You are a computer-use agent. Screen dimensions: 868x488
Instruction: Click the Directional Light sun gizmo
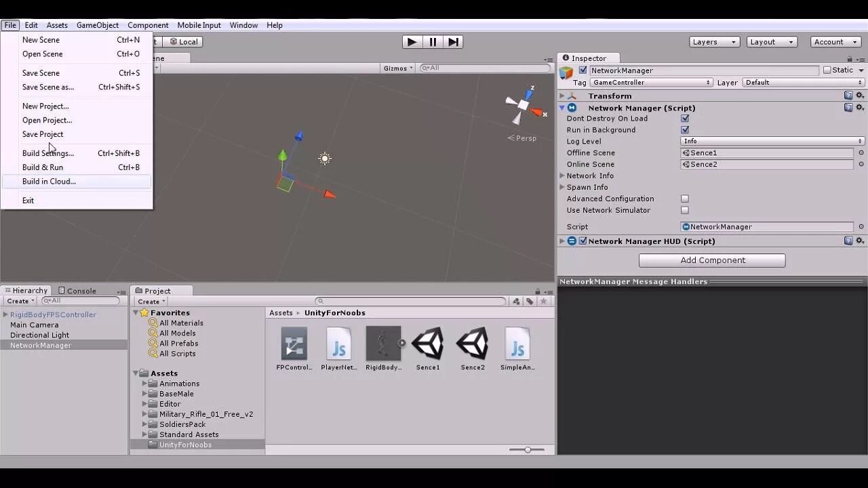tap(325, 159)
